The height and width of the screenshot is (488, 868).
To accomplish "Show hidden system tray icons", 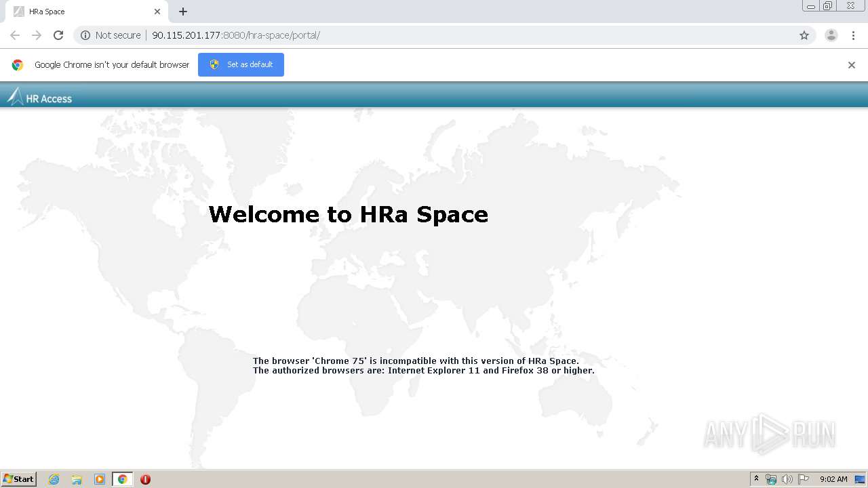I will [757, 479].
